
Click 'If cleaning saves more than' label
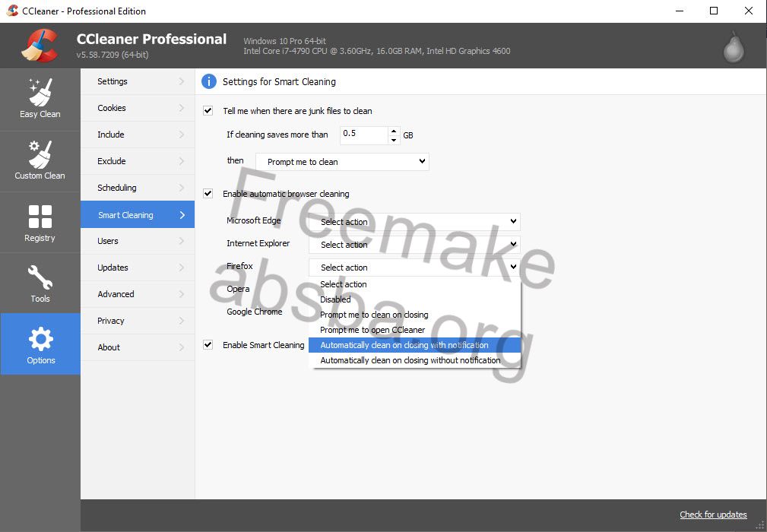277,135
